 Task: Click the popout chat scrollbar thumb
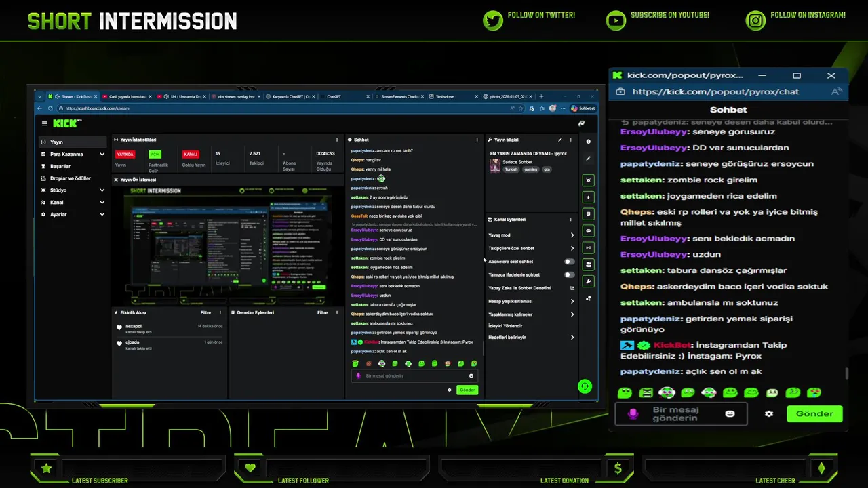[x=846, y=373]
